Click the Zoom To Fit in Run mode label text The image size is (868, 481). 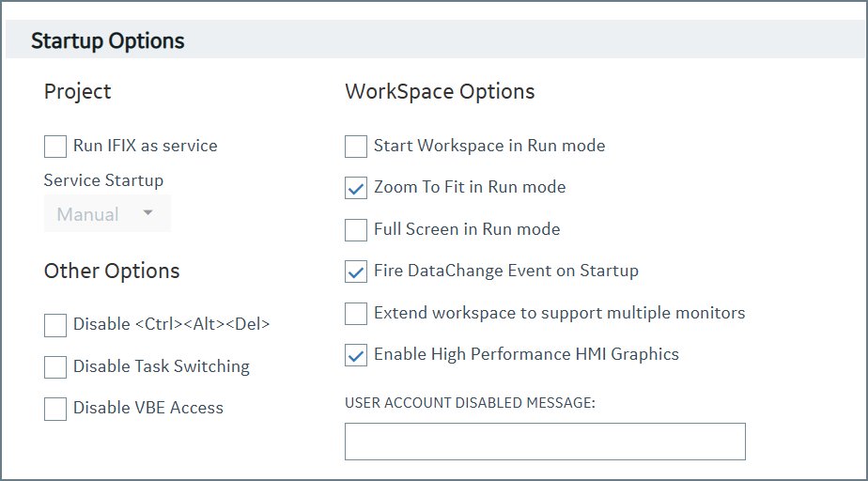click(470, 187)
